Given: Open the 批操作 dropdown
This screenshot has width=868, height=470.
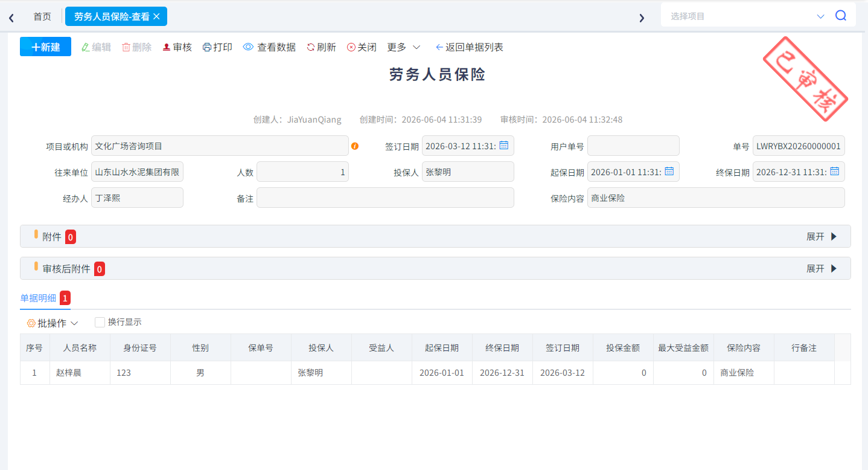Looking at the screenshot, I should coord(53,323).
